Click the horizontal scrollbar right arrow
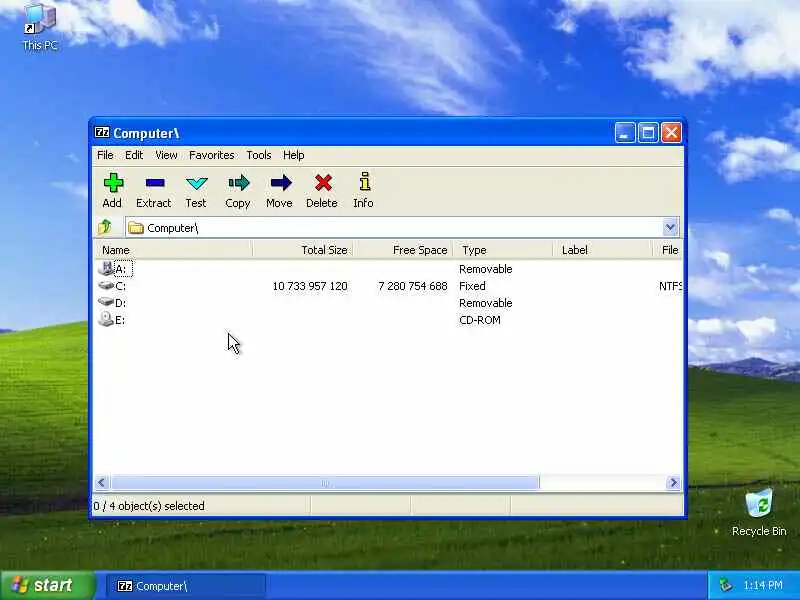Viewport: 800px width, 600px height. pyautogui.click(x=673, y=482)
